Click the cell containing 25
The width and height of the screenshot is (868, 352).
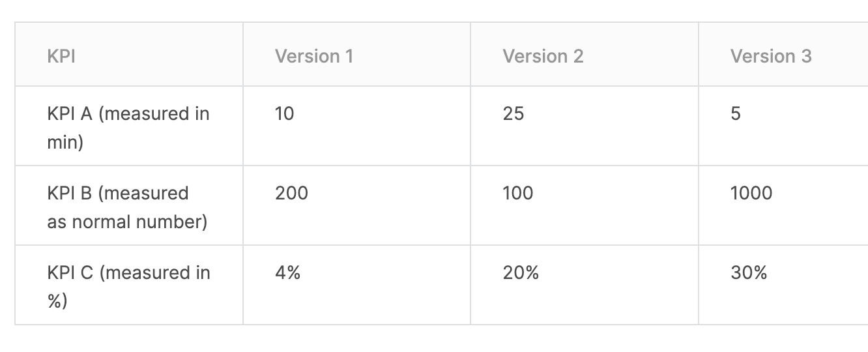coord(585,126)
